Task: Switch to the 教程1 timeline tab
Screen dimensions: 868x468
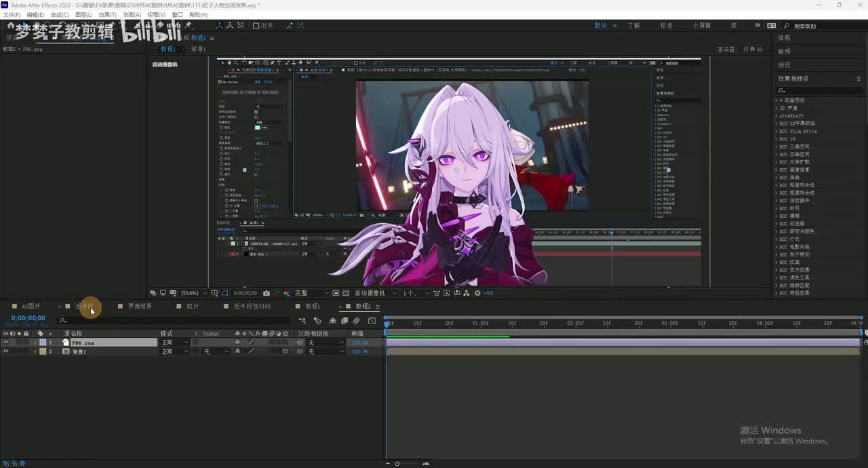Action: click(x=313, y=307)
